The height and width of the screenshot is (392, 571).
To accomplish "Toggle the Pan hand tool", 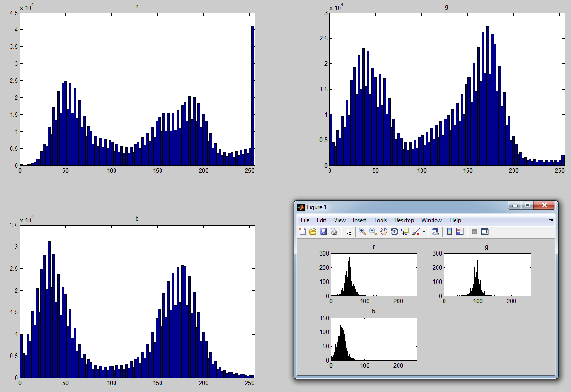I will 384,232.
